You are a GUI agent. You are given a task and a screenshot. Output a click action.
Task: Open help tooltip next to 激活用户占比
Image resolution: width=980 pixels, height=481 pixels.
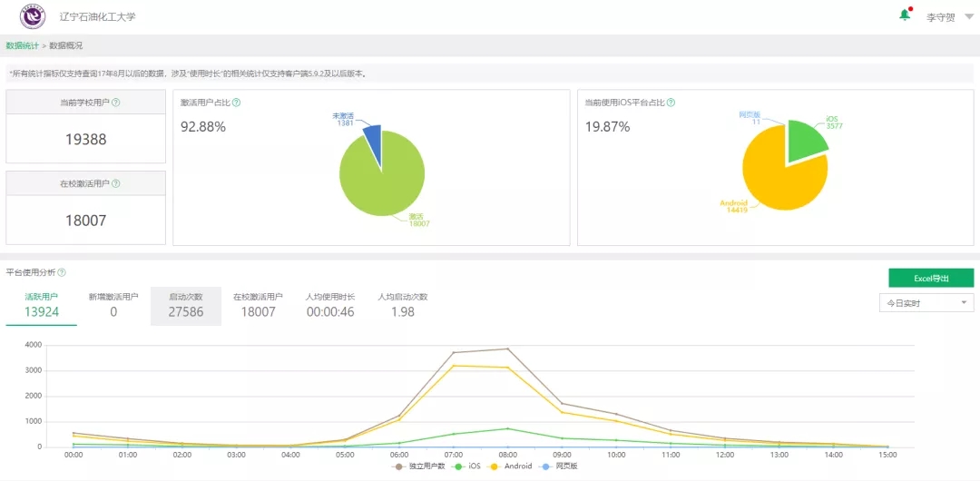point(236,103)
